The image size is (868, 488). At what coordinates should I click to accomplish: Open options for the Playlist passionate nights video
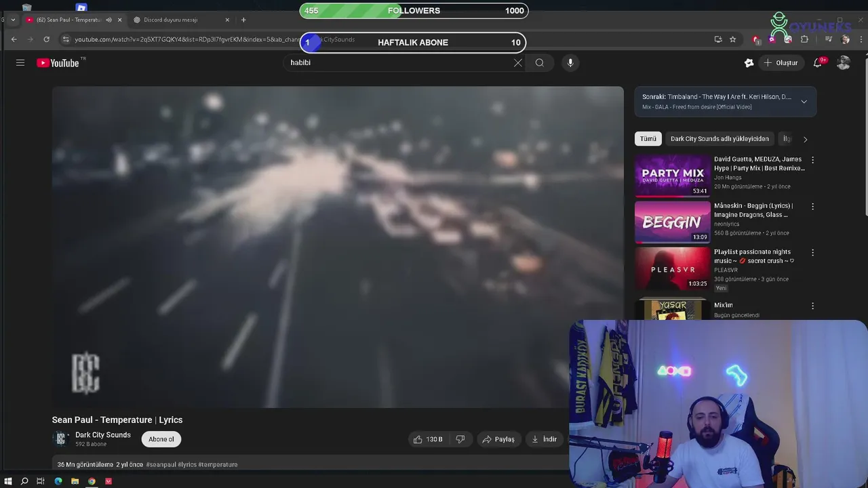point(812,252)
